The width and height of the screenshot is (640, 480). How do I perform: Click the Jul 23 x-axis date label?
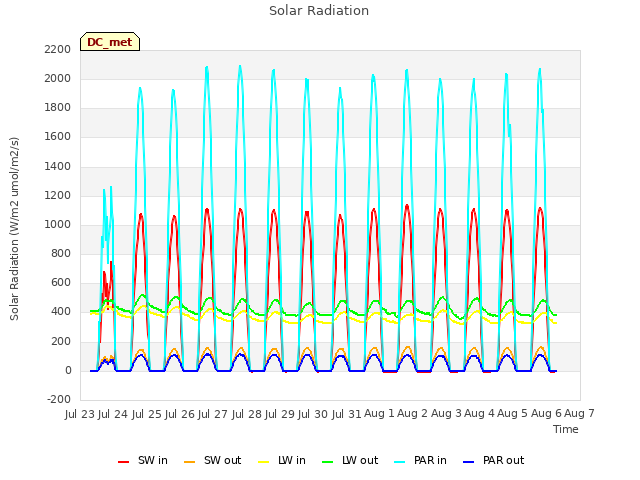click(80, 414)
